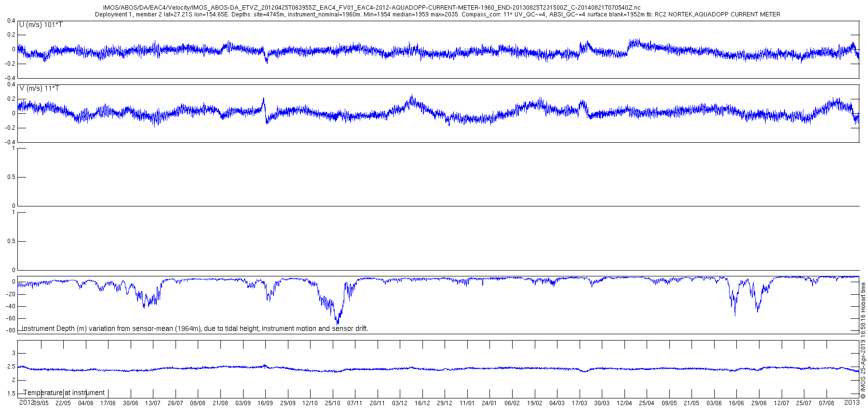Click the '25/10' date tick label

[x=333, y=403]
